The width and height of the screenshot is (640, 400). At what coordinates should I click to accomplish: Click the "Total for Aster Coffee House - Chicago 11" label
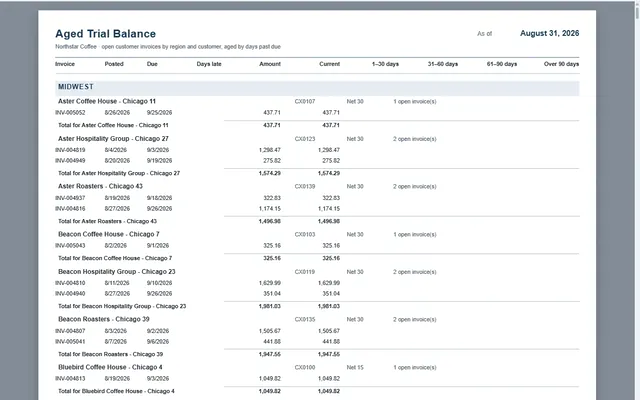point(113,125)
